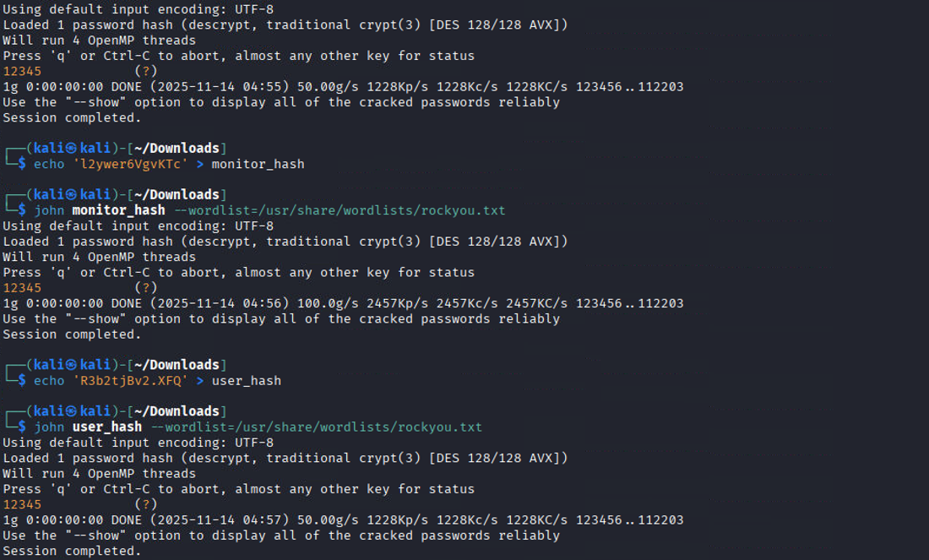Click cracked password 12345 above the 04:56 line

pos(22,288)
